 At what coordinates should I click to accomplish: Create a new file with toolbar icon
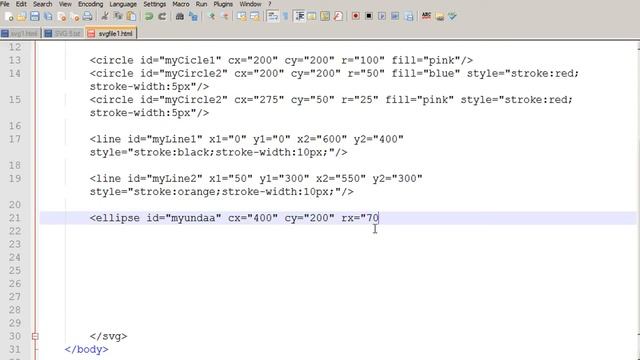click(x=9, y=16)
